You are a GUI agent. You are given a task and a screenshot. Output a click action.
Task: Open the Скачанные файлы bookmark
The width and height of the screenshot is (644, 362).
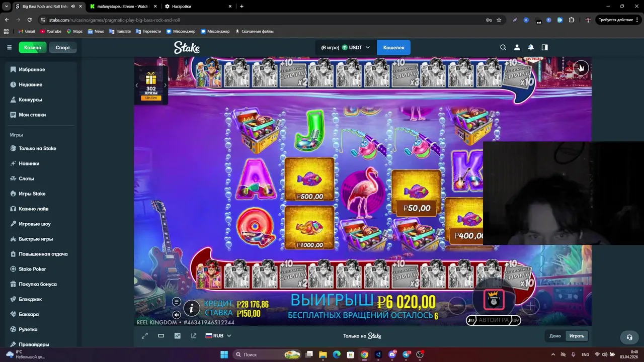(x=254, y=31)
